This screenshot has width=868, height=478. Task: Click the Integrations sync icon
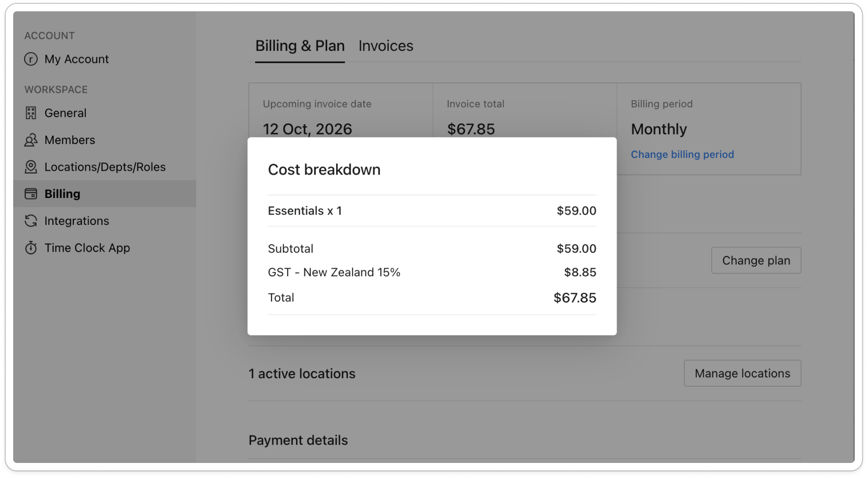pos(31,221)
